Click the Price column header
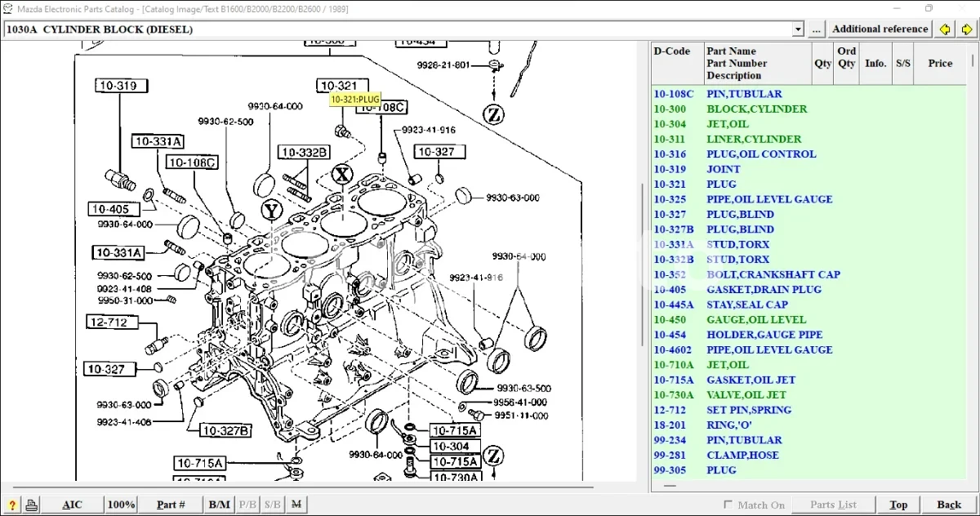980x516 pixels. tap(940, 63)
